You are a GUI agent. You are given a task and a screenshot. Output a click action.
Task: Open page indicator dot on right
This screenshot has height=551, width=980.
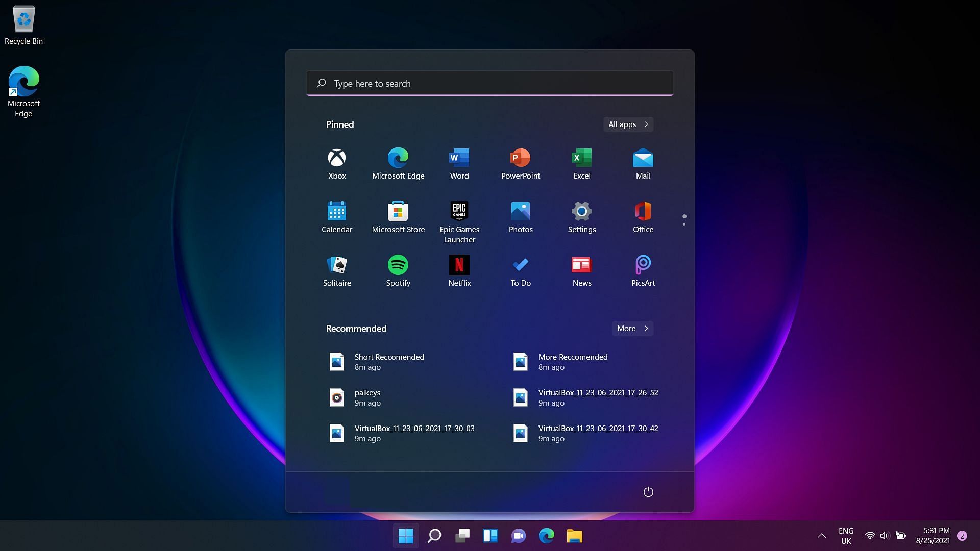pos(684,218)
